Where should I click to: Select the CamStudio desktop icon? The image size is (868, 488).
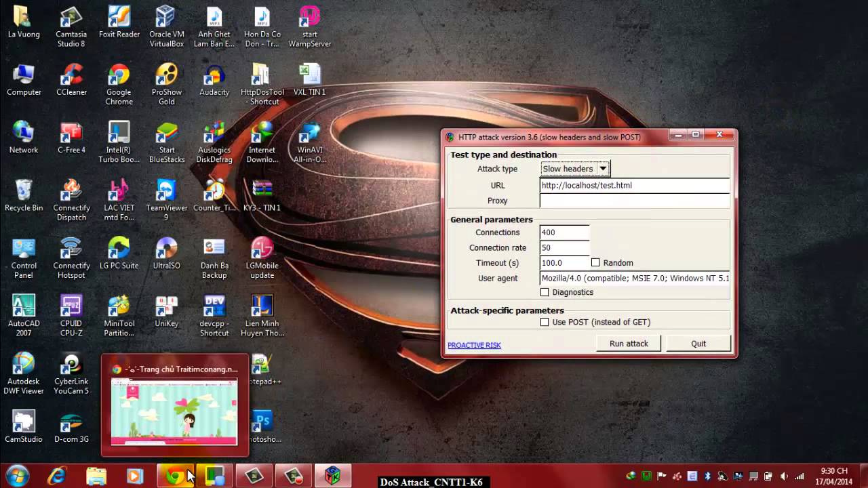pos(24,428)
